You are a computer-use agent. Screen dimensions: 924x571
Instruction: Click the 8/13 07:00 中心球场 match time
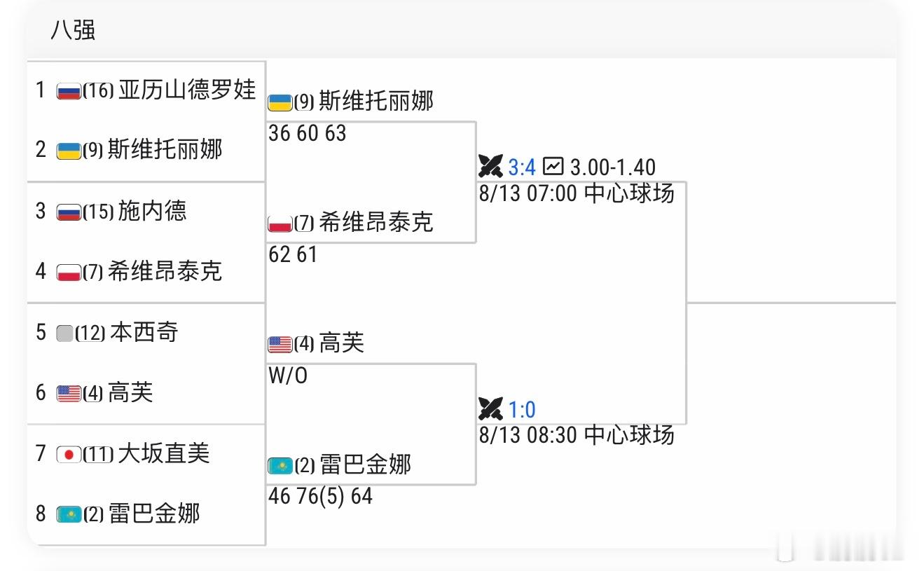(x=577, y=193)
